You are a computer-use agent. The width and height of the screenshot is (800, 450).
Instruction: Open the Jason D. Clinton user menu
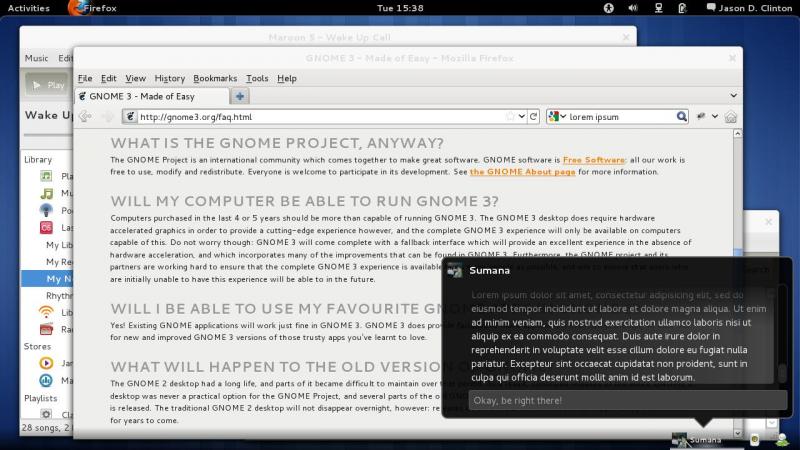click(x=749, y=8)
